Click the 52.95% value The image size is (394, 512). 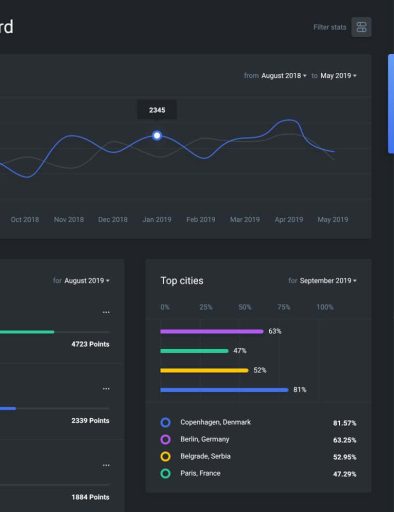coord(345,457)
